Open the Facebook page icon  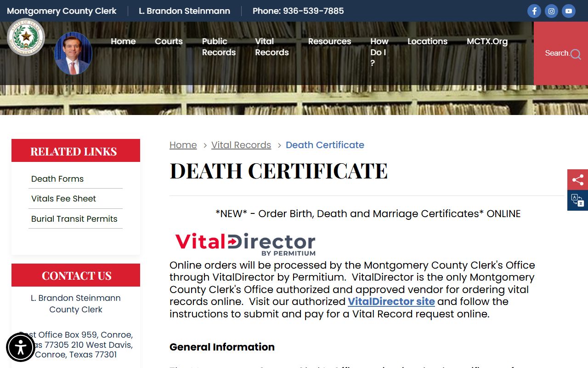534,11
